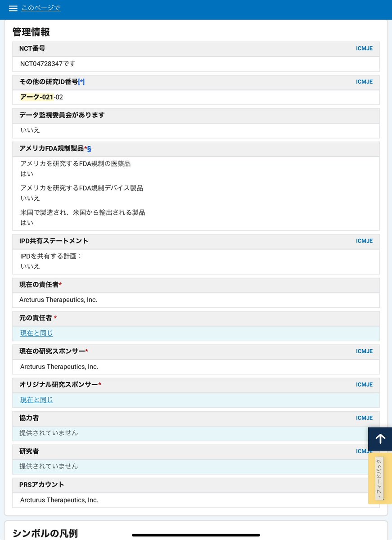
Task: Click the PRSアカウント row header
Action: click(196, 485)
